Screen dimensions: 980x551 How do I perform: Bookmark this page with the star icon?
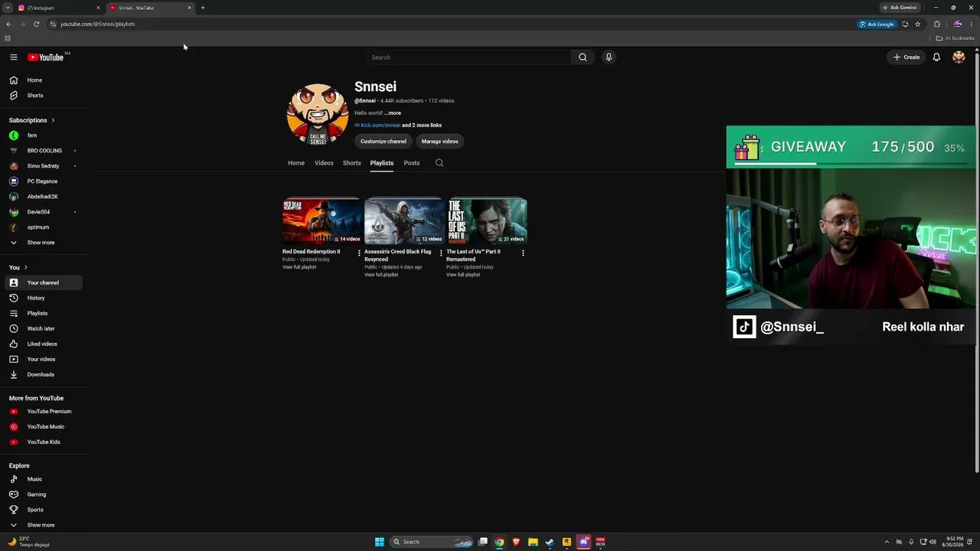click(917, 24)
